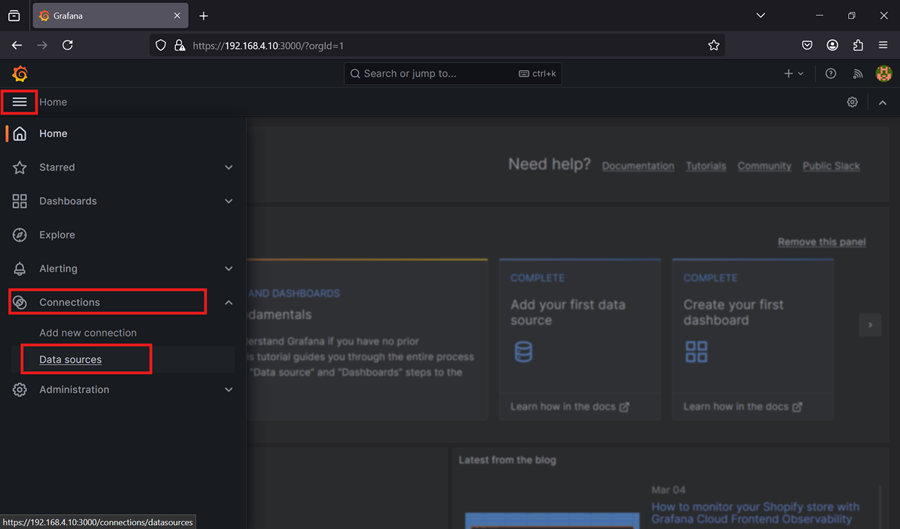Expand the Dashboards section chevron
The image size is (900, 529).
pos(228,201)
